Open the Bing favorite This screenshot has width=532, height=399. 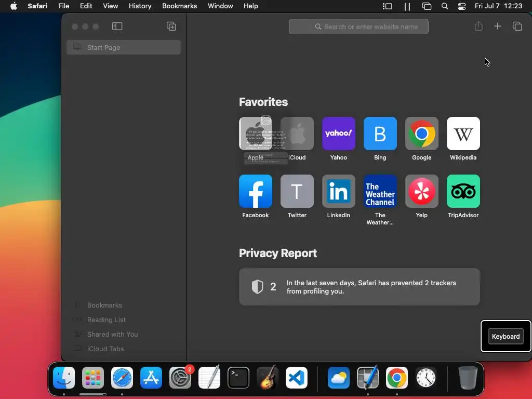coord(380,134)
